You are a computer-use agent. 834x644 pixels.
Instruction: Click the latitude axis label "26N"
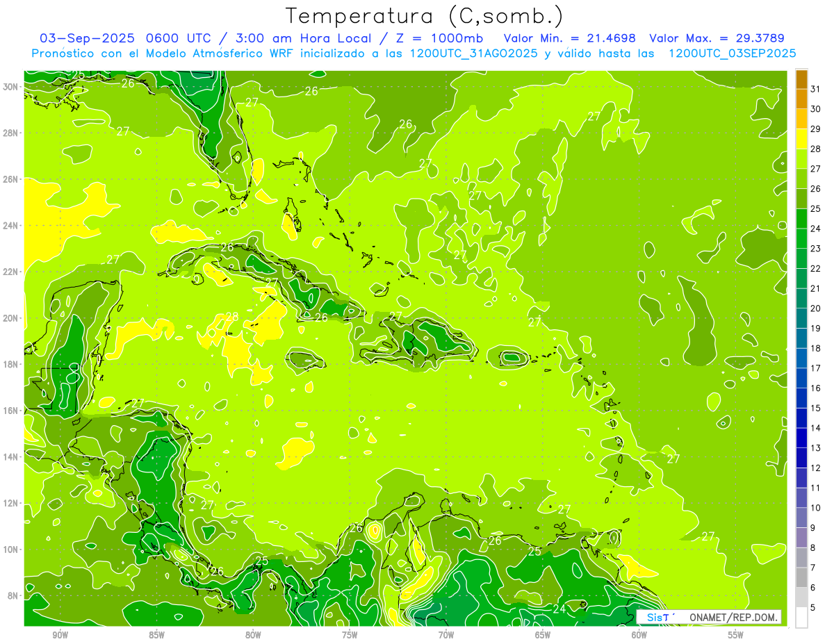(x=10, y=179)
